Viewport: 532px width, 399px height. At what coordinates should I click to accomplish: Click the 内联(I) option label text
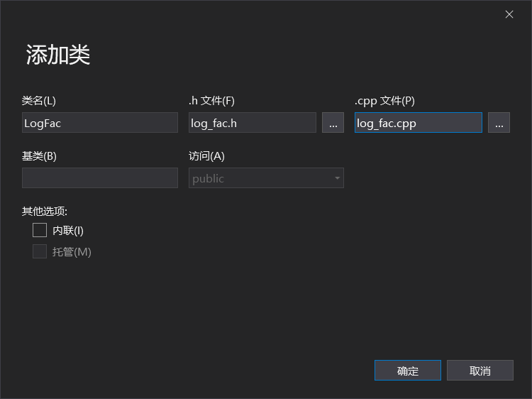click(x=68, y=230)
